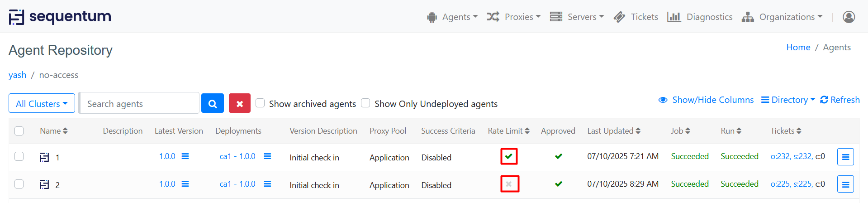Open the Diagnostics page
The width and height of the screenshot is (868, 203).
(x=700, y=17)
